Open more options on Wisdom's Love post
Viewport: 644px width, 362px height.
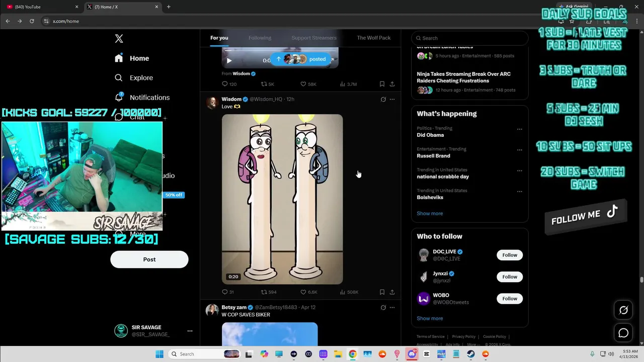(x=392, y=100)
